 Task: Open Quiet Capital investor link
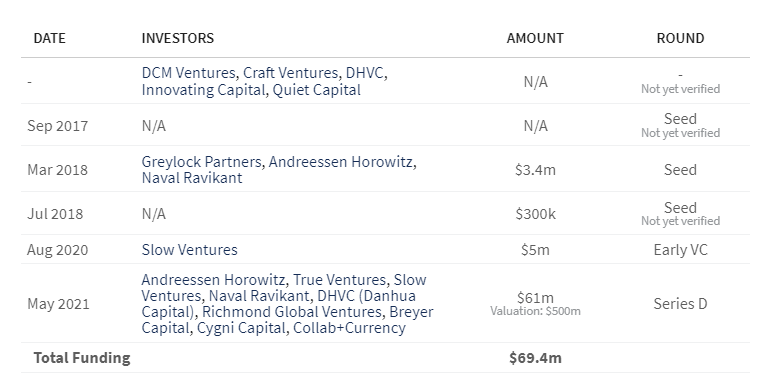(316, 90)
